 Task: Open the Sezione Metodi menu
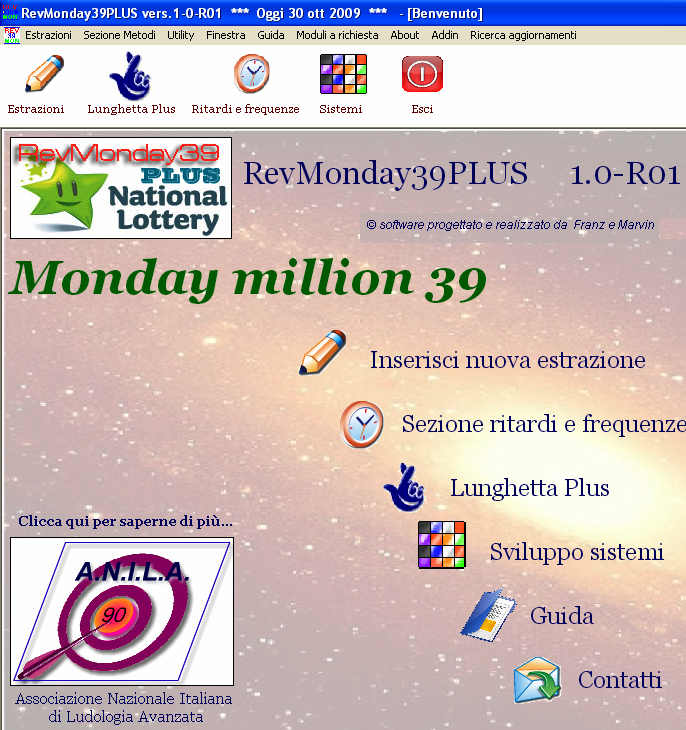(x=119, y=35)
